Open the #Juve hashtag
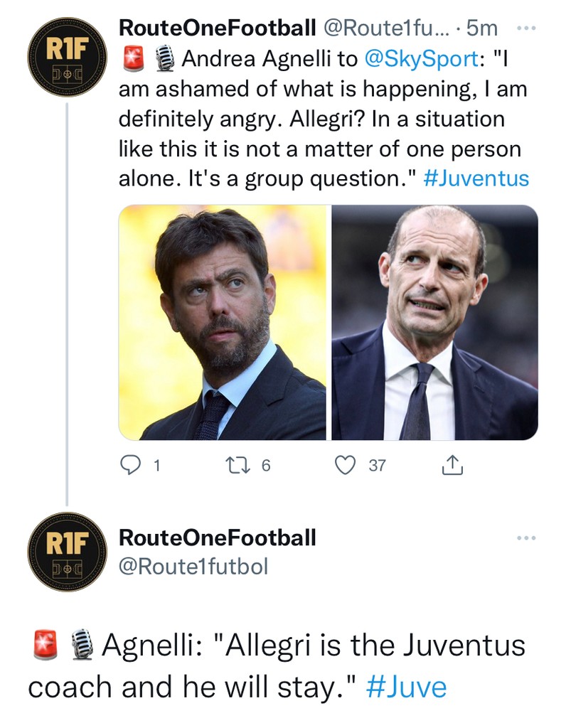 407,687
